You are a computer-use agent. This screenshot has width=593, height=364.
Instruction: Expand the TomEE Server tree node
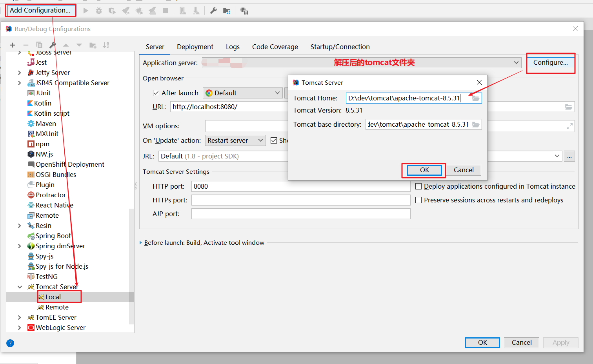(20, 317)
